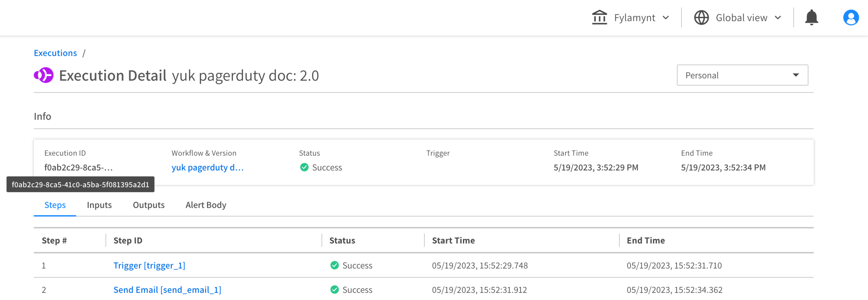This screenshot has width=868, height=300.
Task: Open the Personal selector dropdown
Action: tap(742, 75)
